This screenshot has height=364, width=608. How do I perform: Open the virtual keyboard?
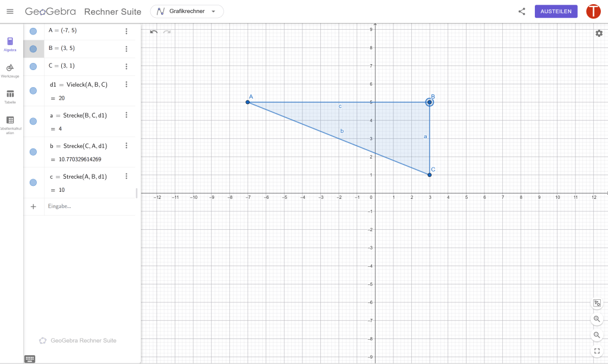coord(30,359)
